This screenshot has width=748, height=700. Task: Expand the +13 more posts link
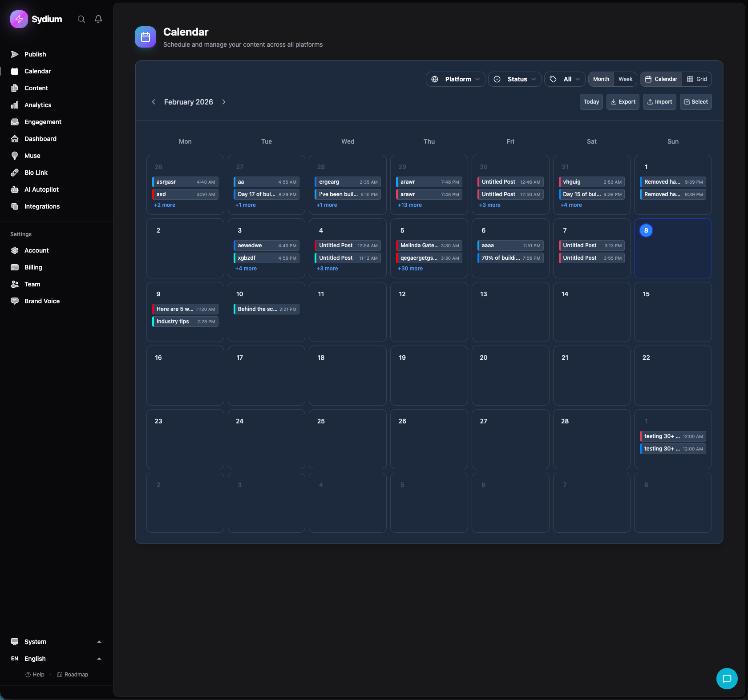409,205
